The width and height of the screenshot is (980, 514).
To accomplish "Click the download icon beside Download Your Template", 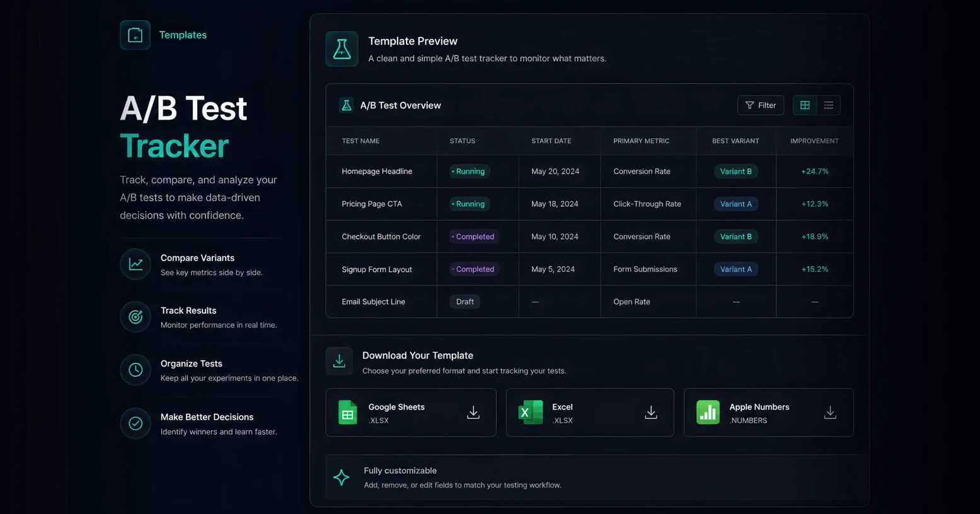I will click(339, 362).
